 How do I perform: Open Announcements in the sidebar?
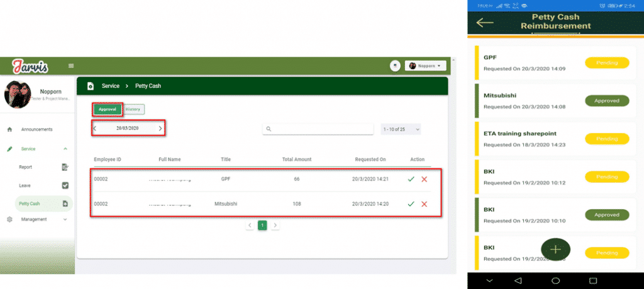tap(36, 129)
